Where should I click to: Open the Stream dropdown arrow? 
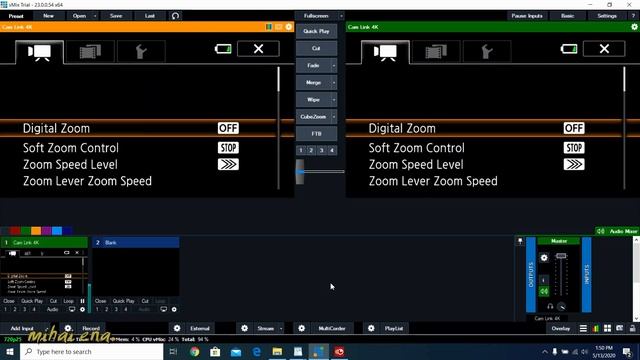coord(281,328)
